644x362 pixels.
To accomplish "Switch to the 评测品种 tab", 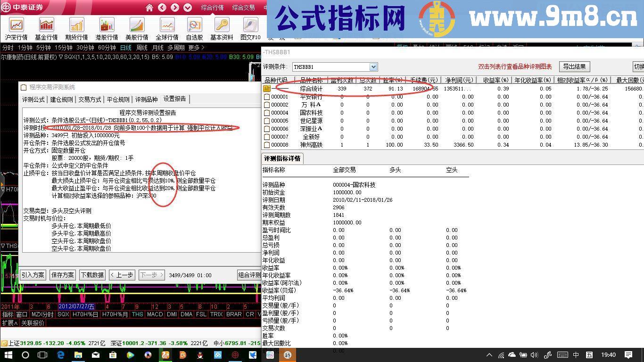I will [146, 99].
